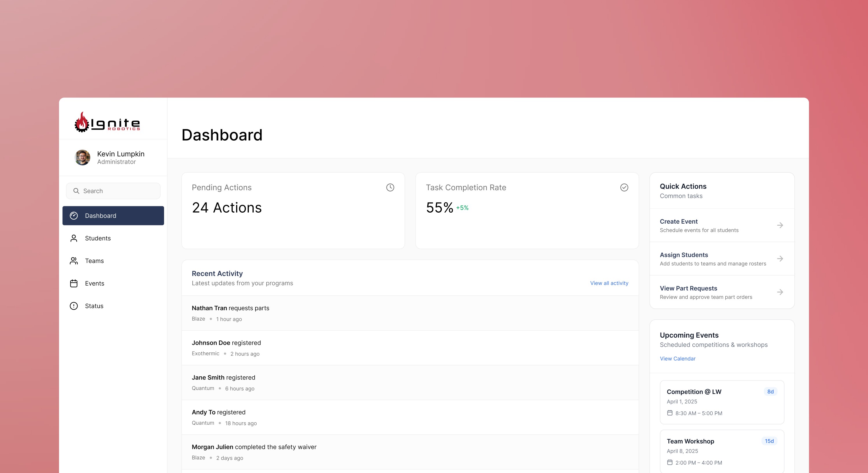
Task: Click calendar icon beside 2:00 PM – 4:00 PM
Action: pyautogui.click(x=670, y=463)
